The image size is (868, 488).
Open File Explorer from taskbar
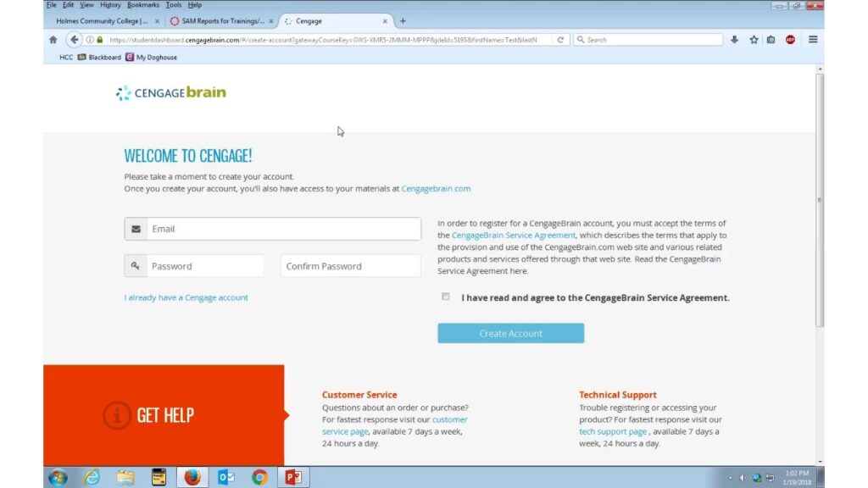125,477
